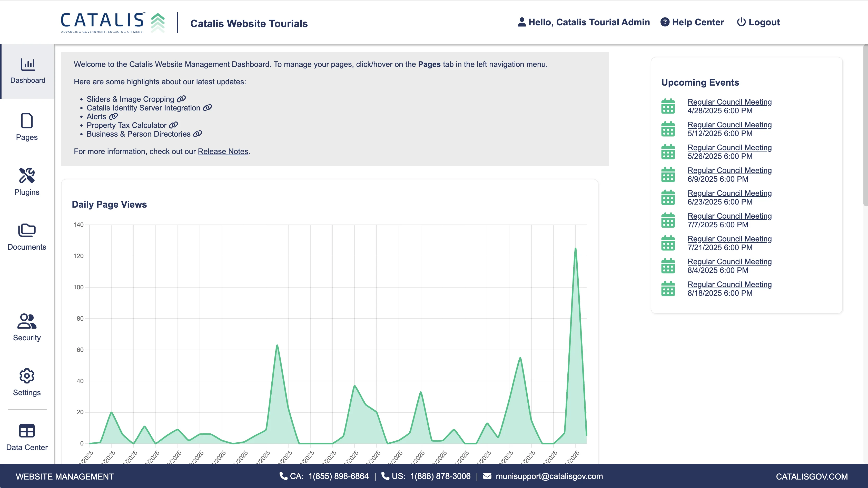Open Regular Council Meeting on 5/12/2025
This screenshot has height=488, width=868.
click(x=729, y=125)
